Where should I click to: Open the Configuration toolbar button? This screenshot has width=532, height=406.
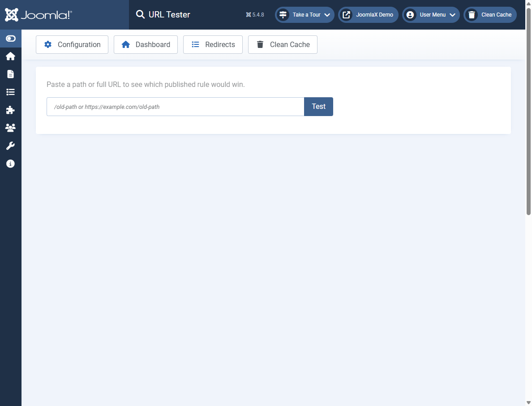click(72, 44)
